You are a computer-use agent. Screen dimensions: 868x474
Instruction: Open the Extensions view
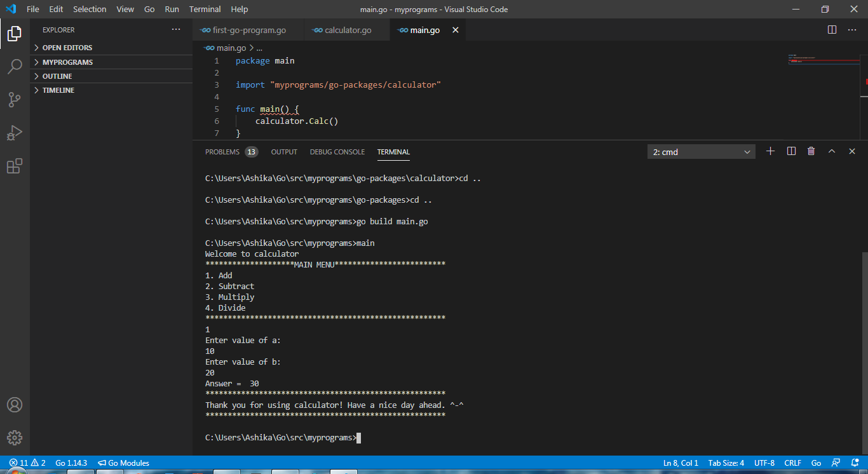[x=15, y=166]
